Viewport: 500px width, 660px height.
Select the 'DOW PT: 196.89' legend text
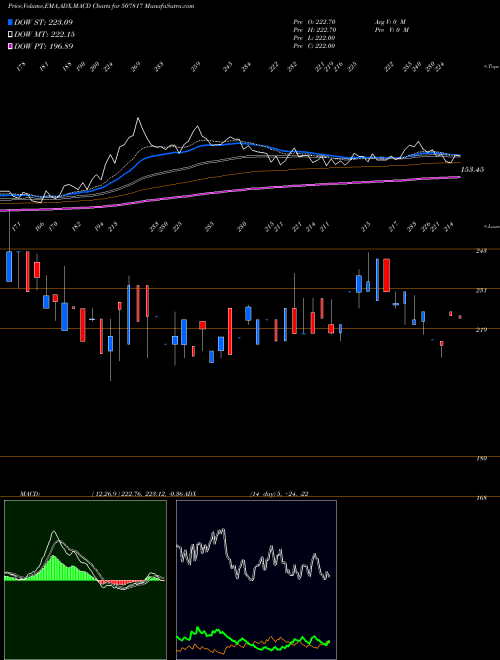click(x=44, y=46)
